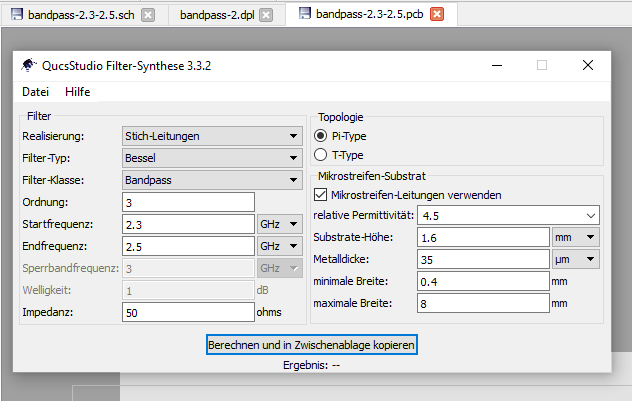Click the save icon on the .sch tab
632x401 pixels.
(x=17, y=15)
